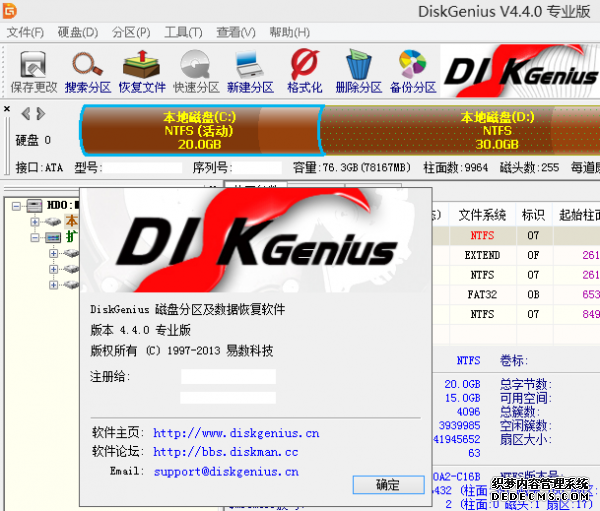The width and height of the screenshot is (600, 511).
Task: Click the 保存更改 save changes icon
Action: coord(33,70)
